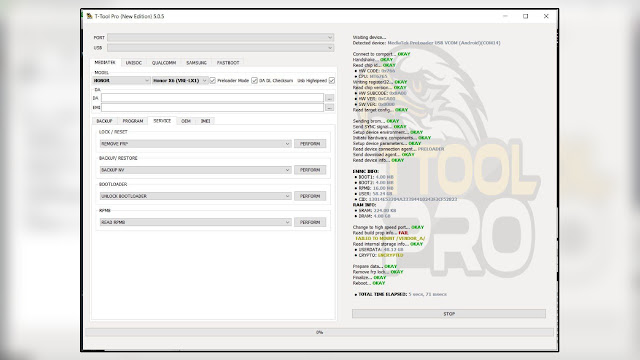Click the STOP button

tap(449, 314)
